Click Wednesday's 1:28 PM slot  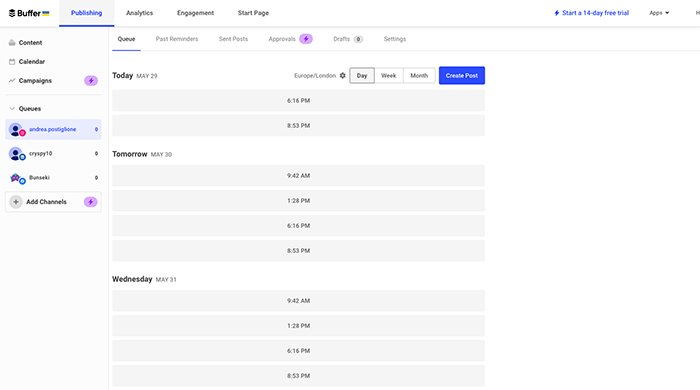point(298,325)
